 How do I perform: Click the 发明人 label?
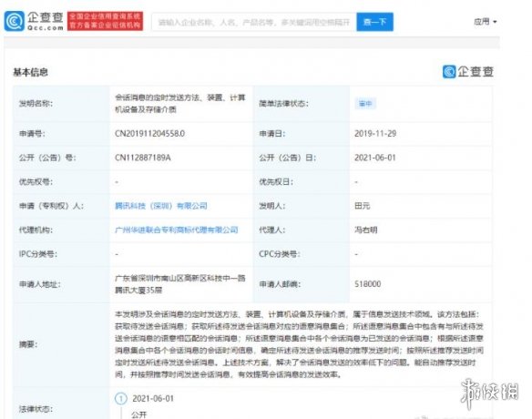[272, 206]
